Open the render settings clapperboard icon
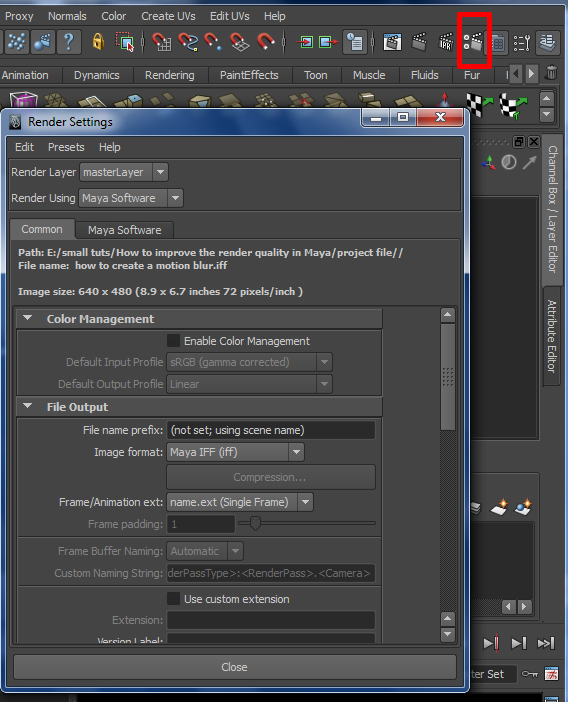Image resolution: width=568 pixels, height=702 pixels. [x=474, y=43]
